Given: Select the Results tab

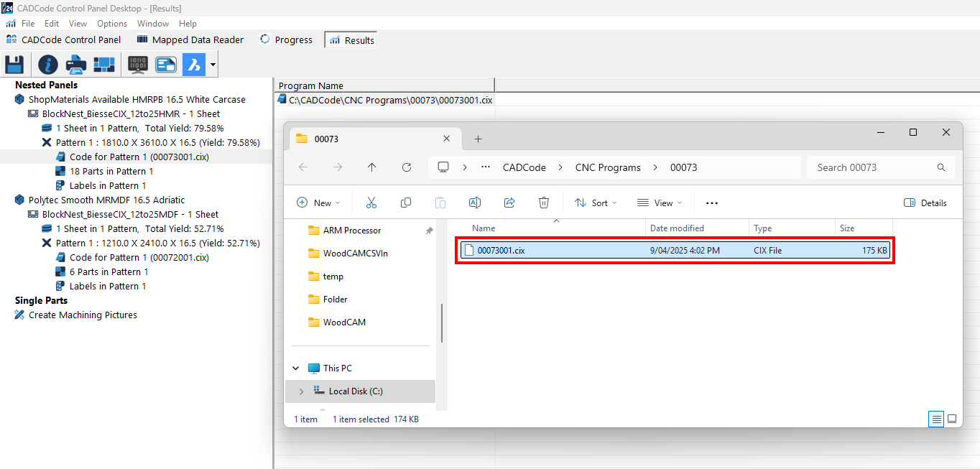Looking at the screenshot, I should [x=351, y=40].
